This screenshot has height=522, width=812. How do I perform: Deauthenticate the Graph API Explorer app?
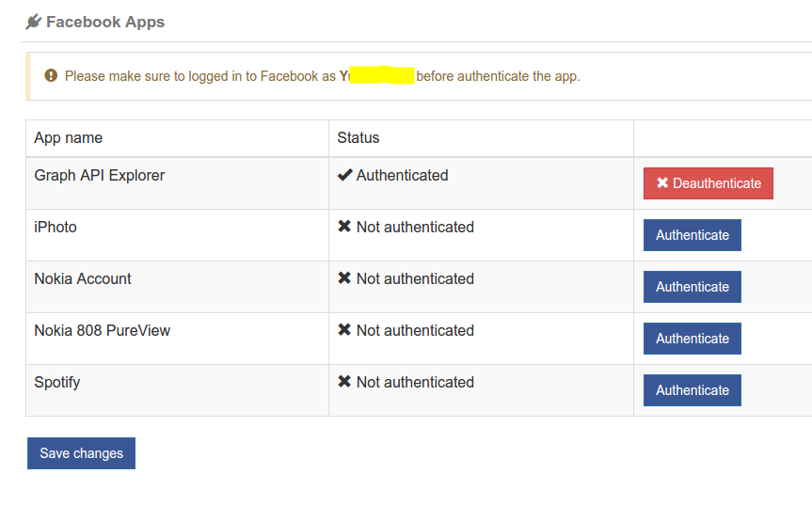click(708, 183)
